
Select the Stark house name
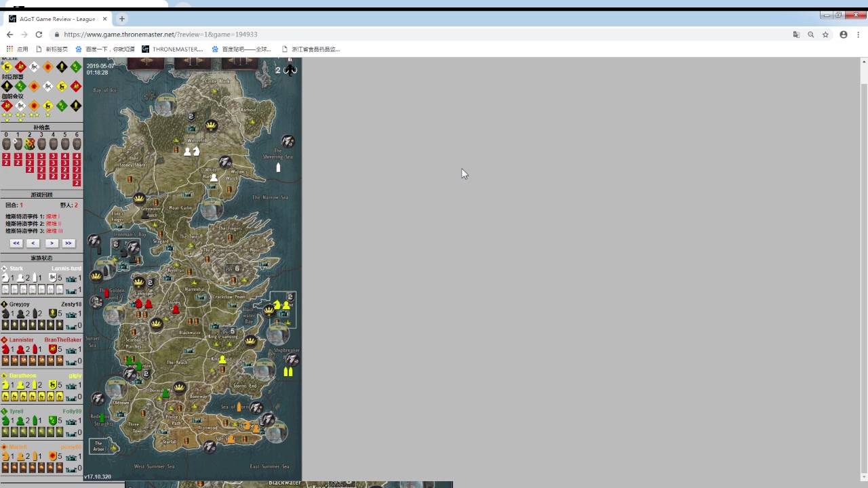point(16,268)
